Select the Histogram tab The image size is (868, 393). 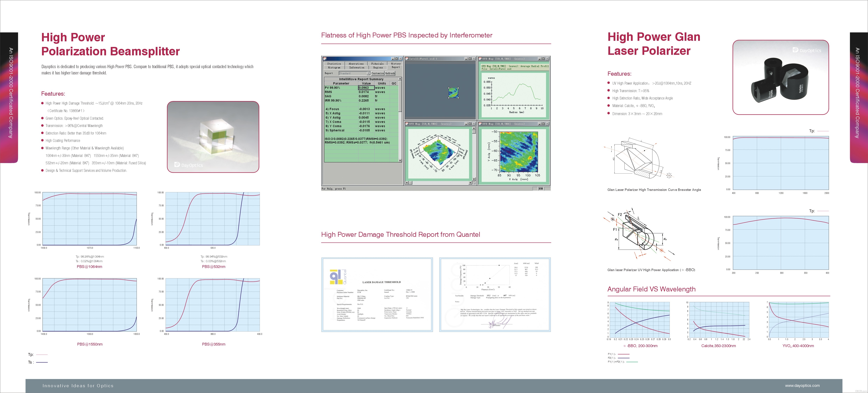point(334,67)
